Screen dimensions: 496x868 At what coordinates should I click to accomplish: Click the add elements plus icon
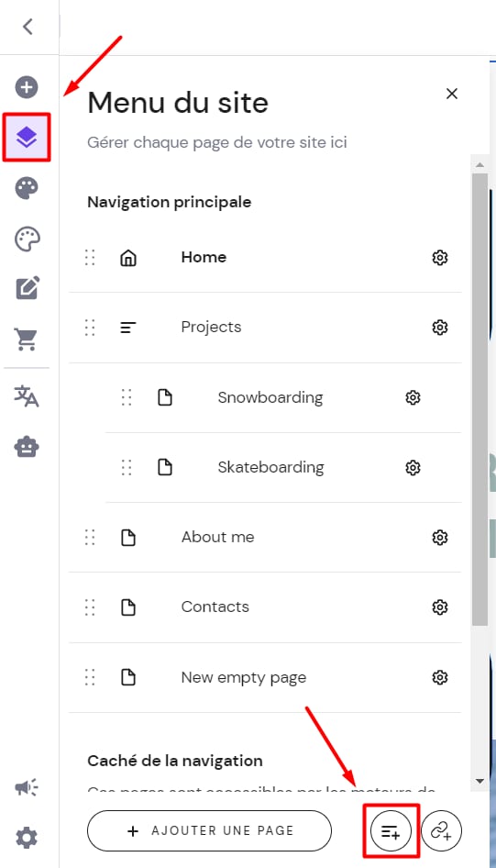tap(27, 87)
